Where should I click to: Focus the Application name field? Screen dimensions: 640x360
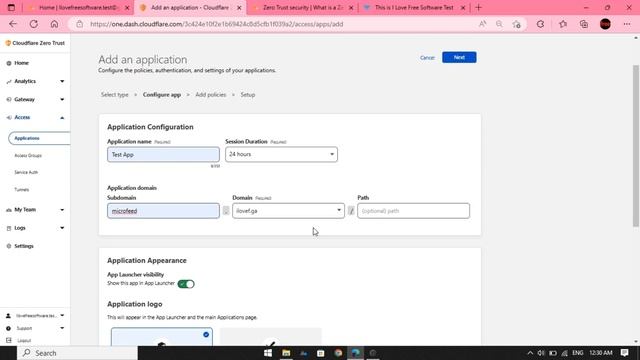[163, 155]
